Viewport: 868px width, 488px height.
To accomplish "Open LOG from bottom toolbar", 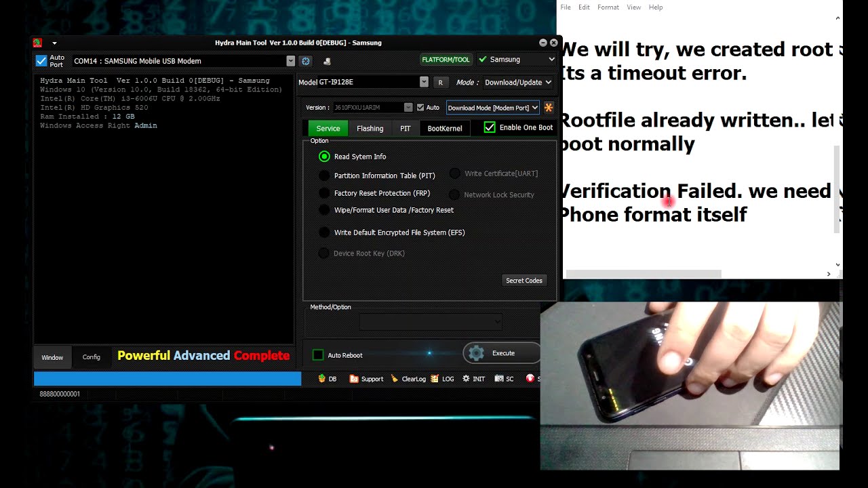I will point(442,379).
